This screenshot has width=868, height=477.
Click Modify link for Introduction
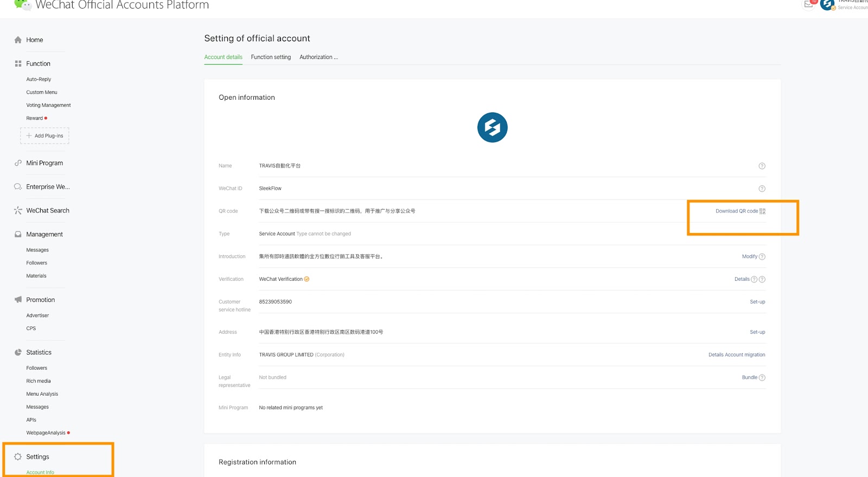(x=750, y=257)
